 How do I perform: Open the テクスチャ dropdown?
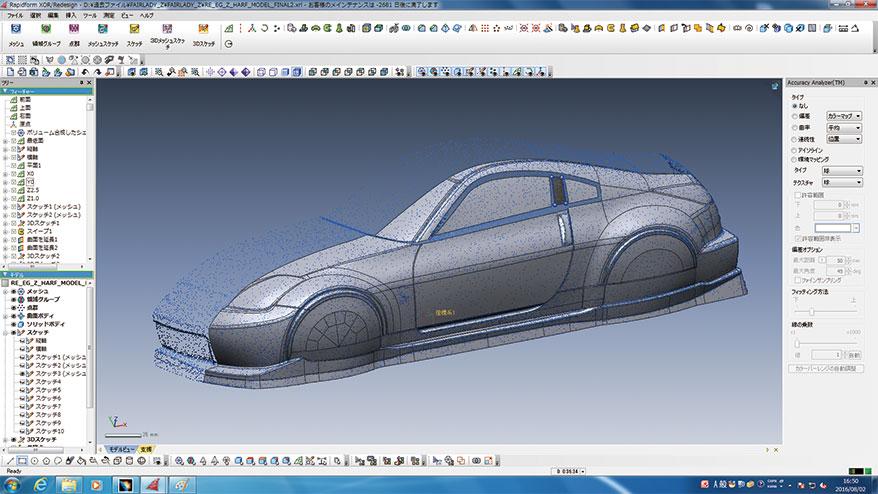tap(842, 183)
